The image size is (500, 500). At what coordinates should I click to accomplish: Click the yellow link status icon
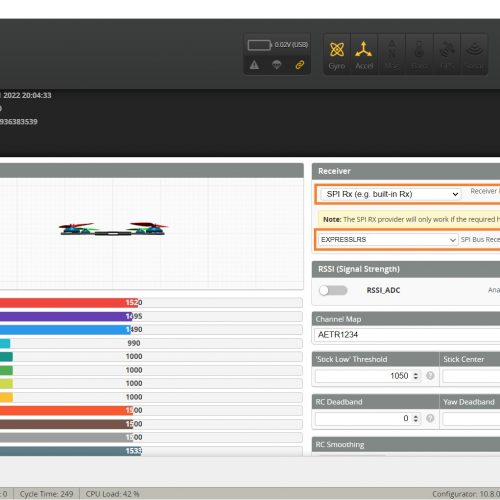pyautogui.click(x=300, y=65)
